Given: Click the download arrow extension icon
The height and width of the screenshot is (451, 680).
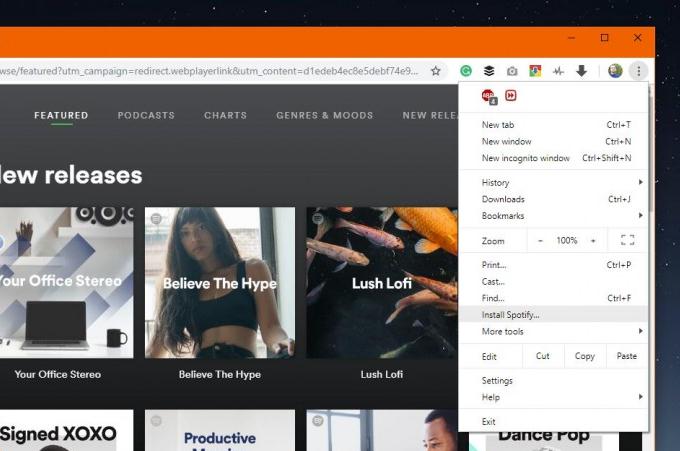Looking at the screenshot, I should 581,71.
